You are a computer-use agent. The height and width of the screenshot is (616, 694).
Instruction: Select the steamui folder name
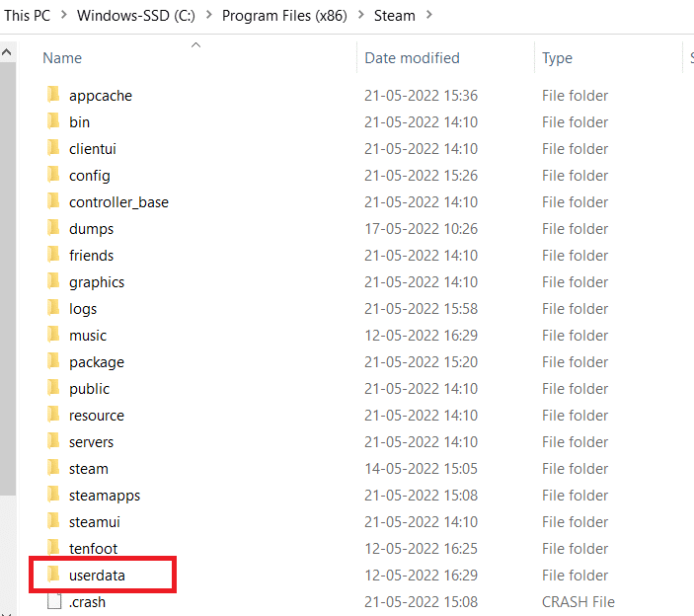[x=94, y=522]
